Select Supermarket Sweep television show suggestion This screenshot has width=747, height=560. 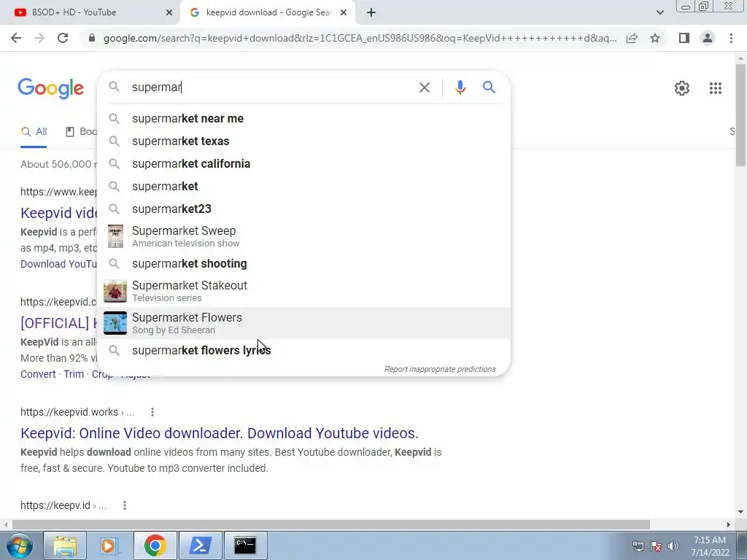[304, 236]
